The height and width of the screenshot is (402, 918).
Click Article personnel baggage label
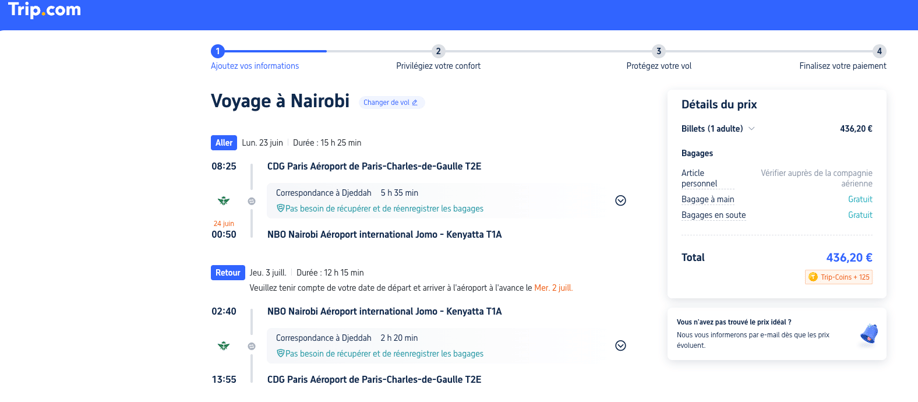(x=700, y=178)
